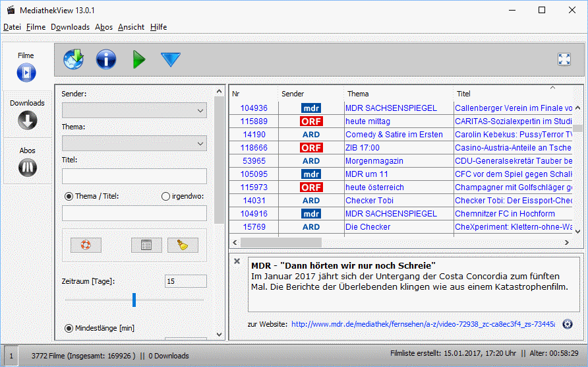
Task: Click filter panel scroll-up arrow
Action: point(219,91)
